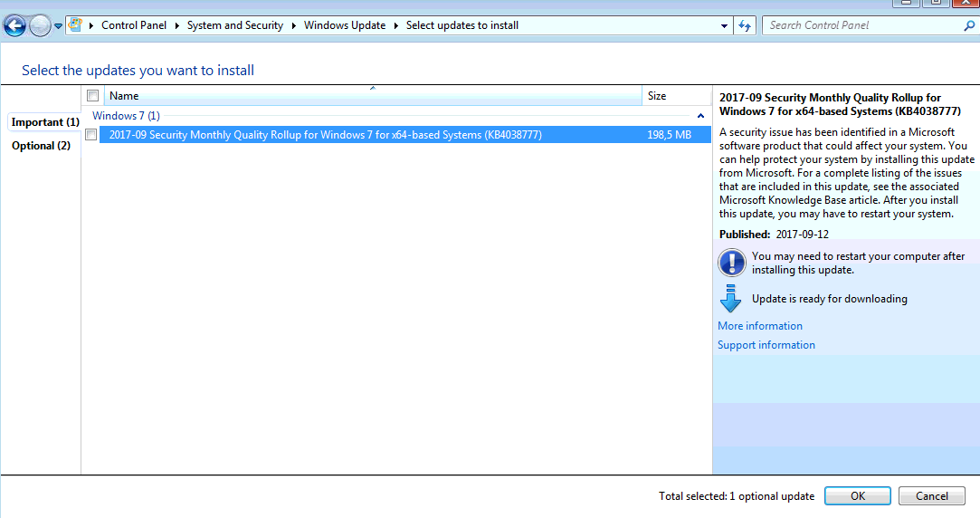Click the search magnifier icon
Screen dimensions: 980x518
(969, 25)
